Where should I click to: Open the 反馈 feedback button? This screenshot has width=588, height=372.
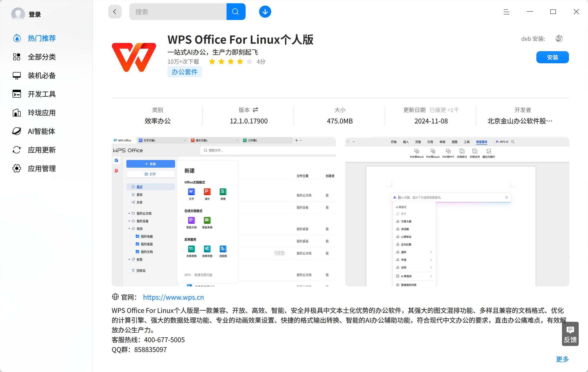pyautogui.click(x=570, y=334)
